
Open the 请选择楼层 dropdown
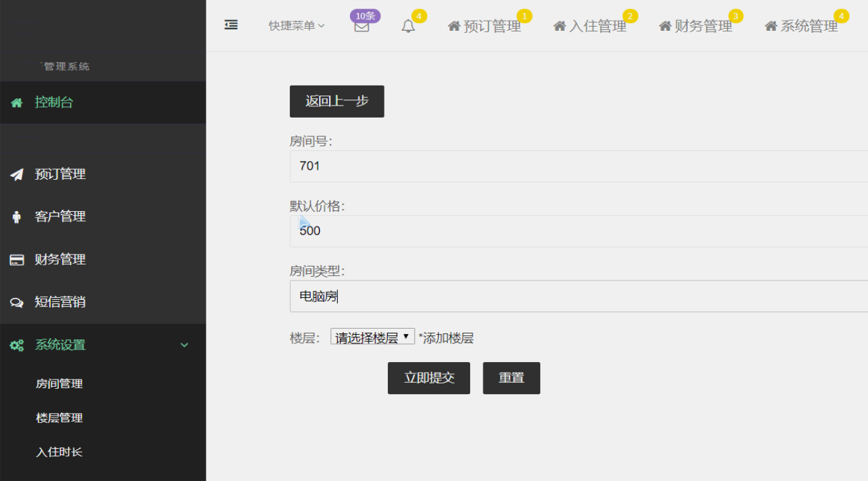pyautogui.click(x=373, y=337)
